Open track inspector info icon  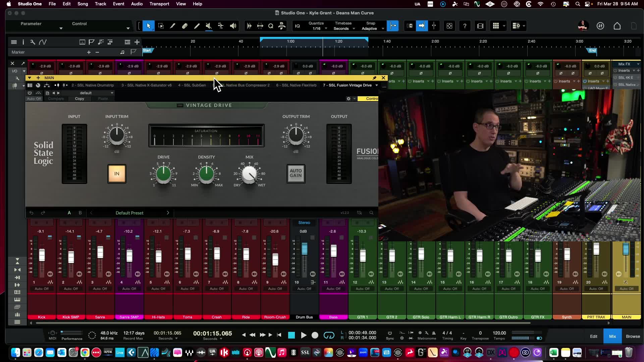(23, 42)
